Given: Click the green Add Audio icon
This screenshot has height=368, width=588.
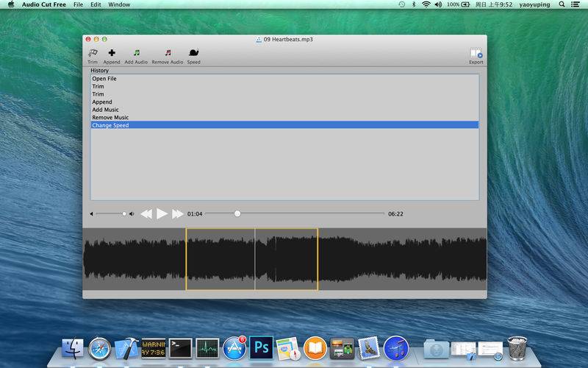Looking at the screenshot, I should (x=136, y=54).
